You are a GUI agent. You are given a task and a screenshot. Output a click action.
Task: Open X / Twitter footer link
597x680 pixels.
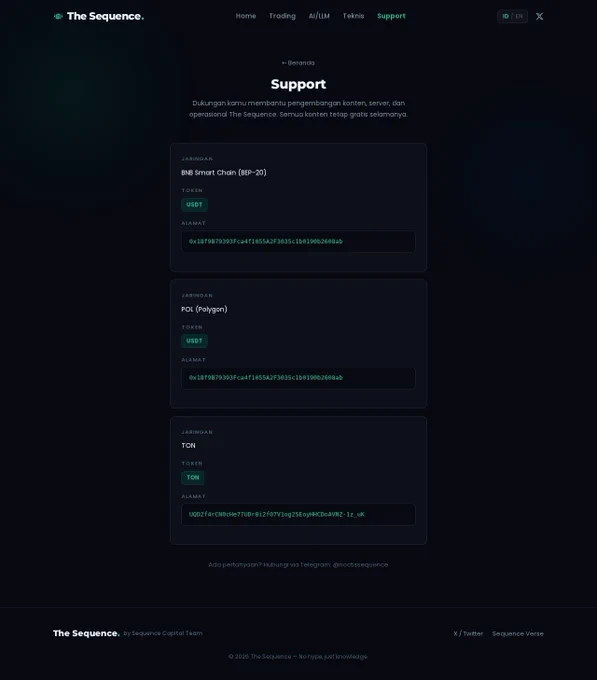pos(468,634)
